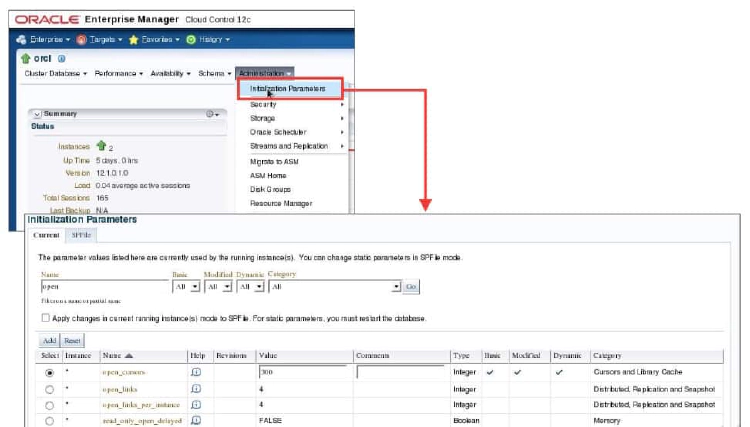Open the Modified filter dropdown

point(218,287)
